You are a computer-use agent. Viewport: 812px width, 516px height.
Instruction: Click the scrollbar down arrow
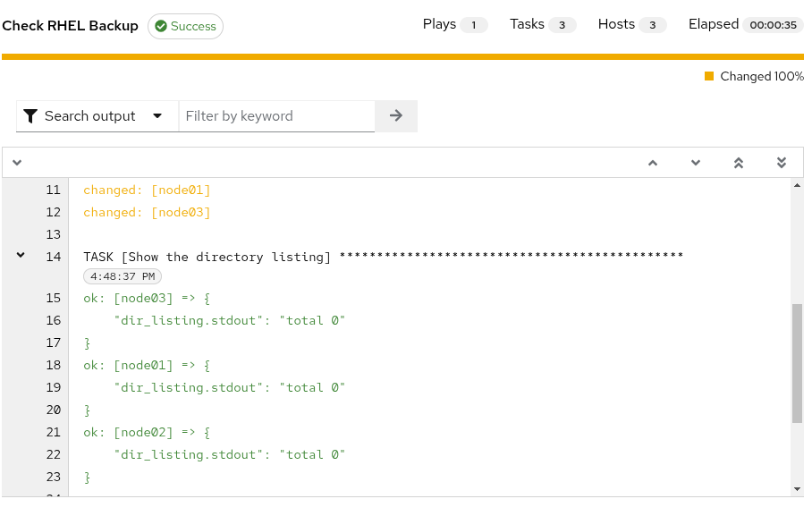(x=797, y=489)
